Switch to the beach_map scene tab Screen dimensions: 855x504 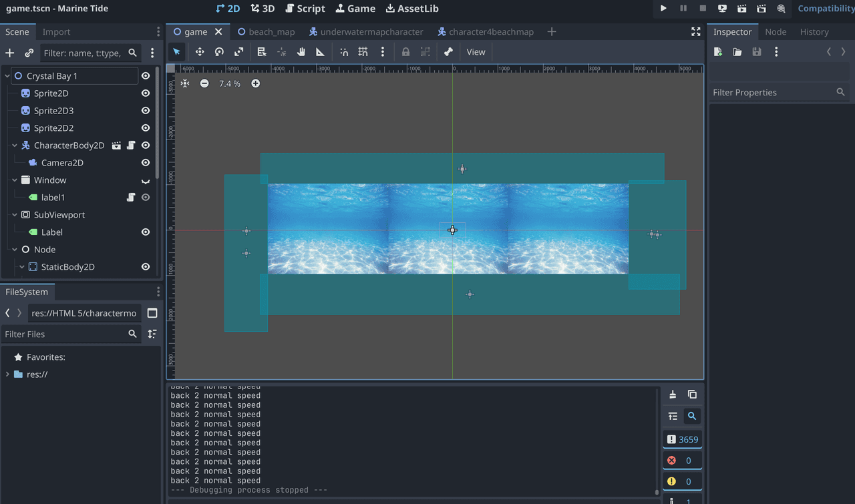pos(266,32)
